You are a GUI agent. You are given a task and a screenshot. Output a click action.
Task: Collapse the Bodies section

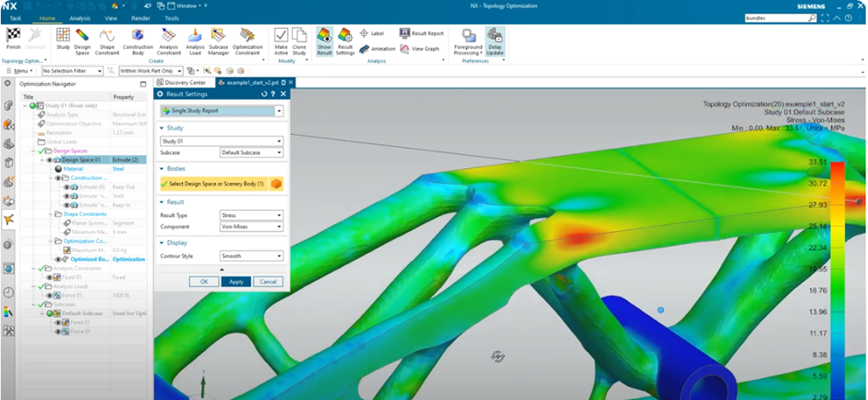tap(161, 168)
